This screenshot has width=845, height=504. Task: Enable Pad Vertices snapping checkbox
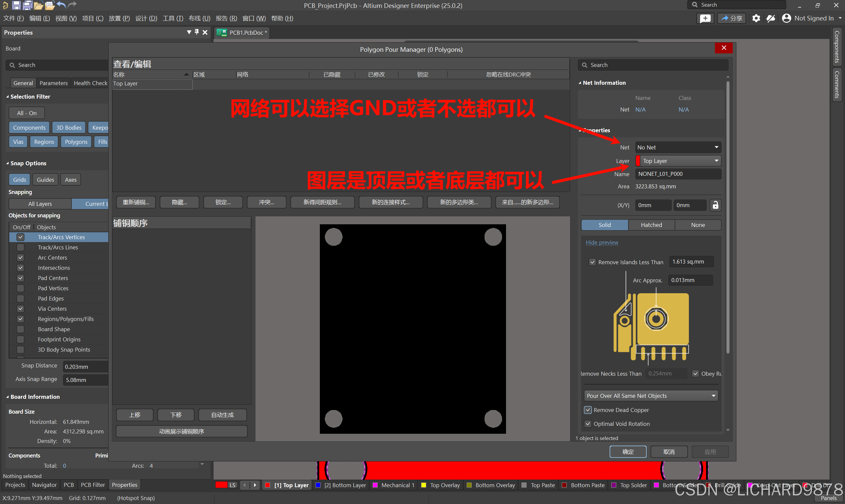20,288
